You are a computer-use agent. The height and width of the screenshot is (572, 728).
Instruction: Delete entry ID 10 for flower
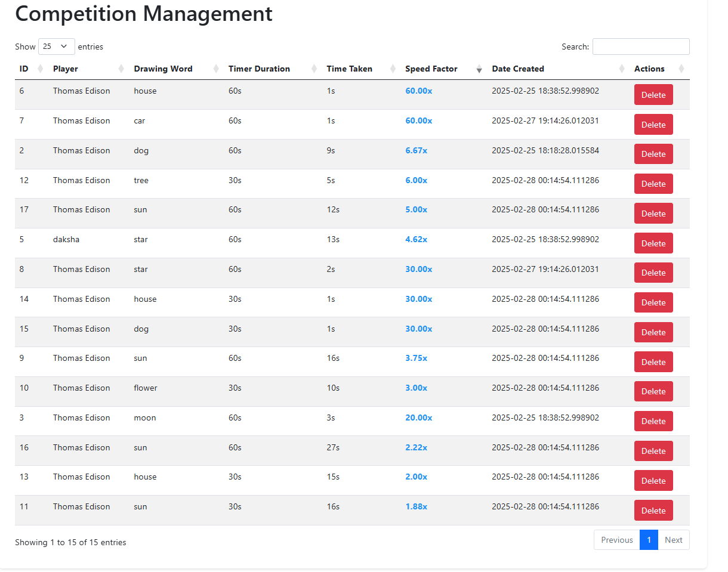click(x=653, y=391)
